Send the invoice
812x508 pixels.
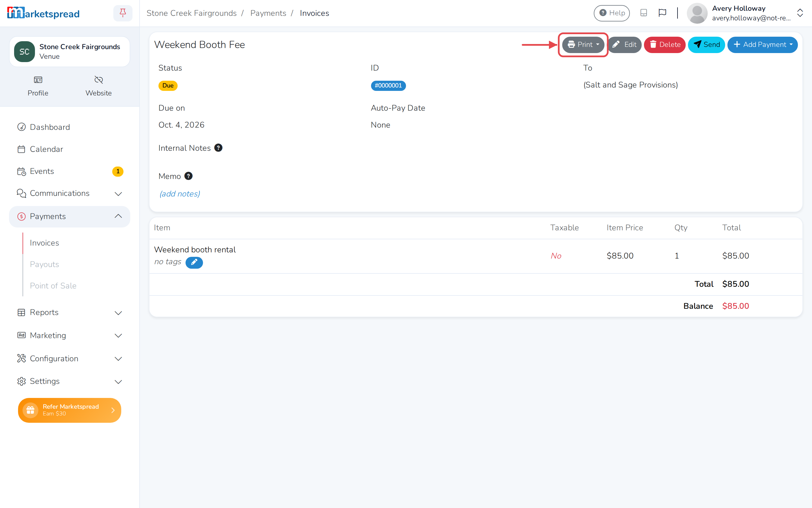(x=706, y=45)
